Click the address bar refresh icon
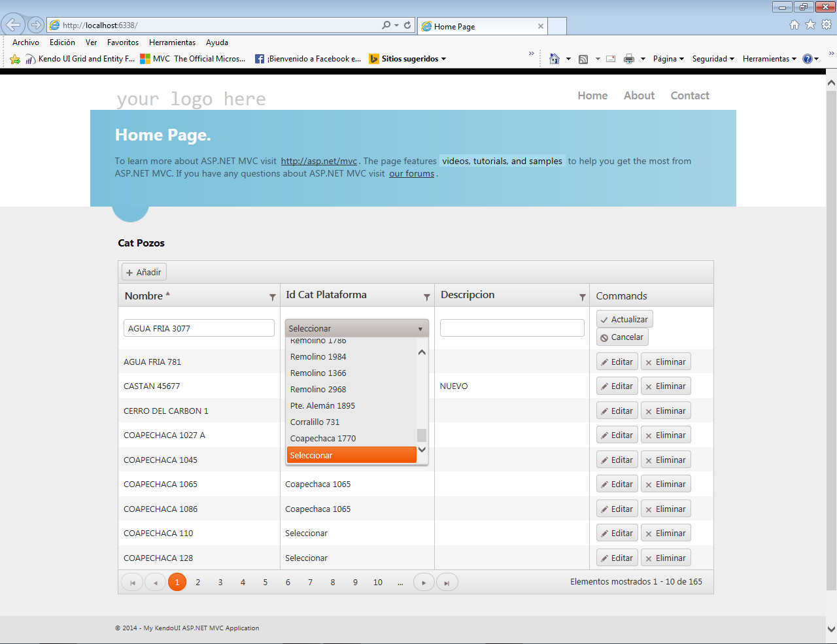The width and height of the screenshot is (837, 644). point(407,25)
